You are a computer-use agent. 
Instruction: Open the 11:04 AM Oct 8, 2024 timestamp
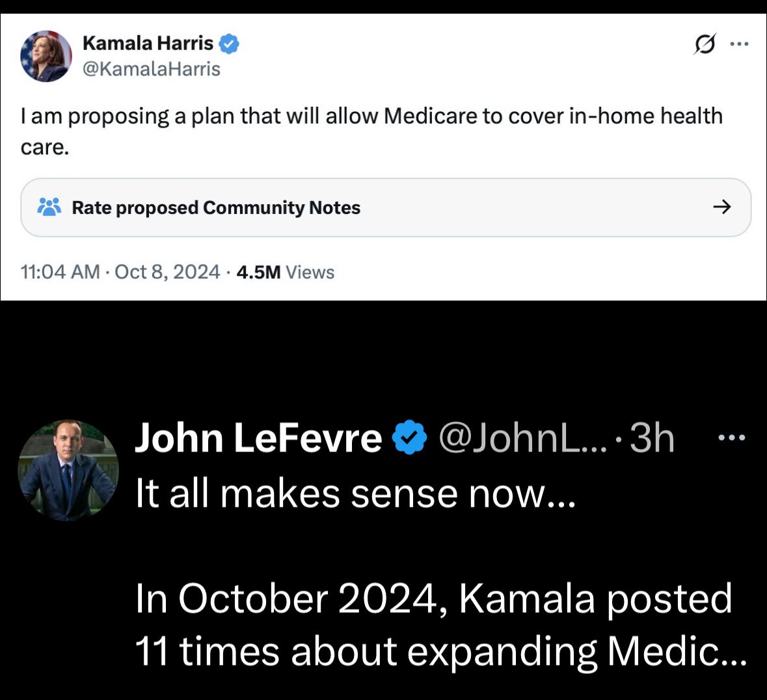120,272
